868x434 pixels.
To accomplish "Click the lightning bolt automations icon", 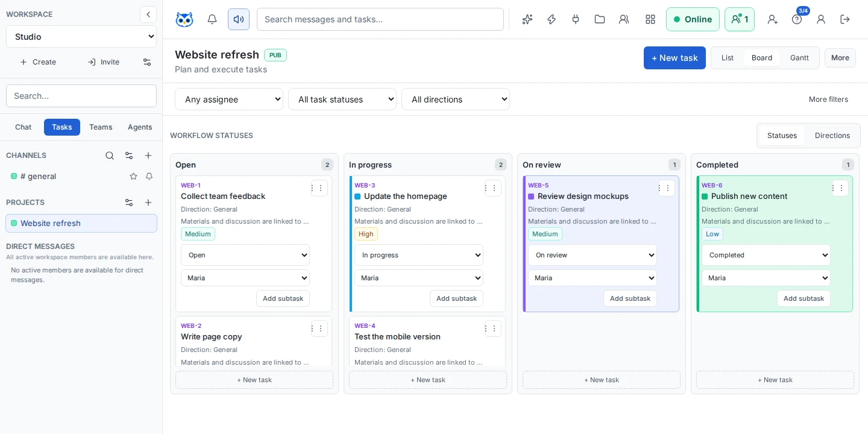I will [x=552, y=19].
